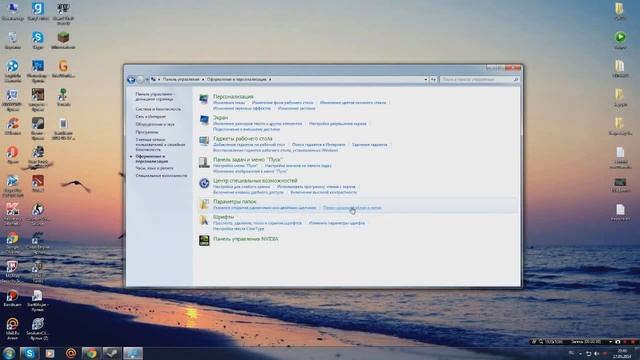The height and width of the screenshot is (360, 640).
Task: Open Сеть и Интернет in sidebar
Action: [x=151, y=117]
